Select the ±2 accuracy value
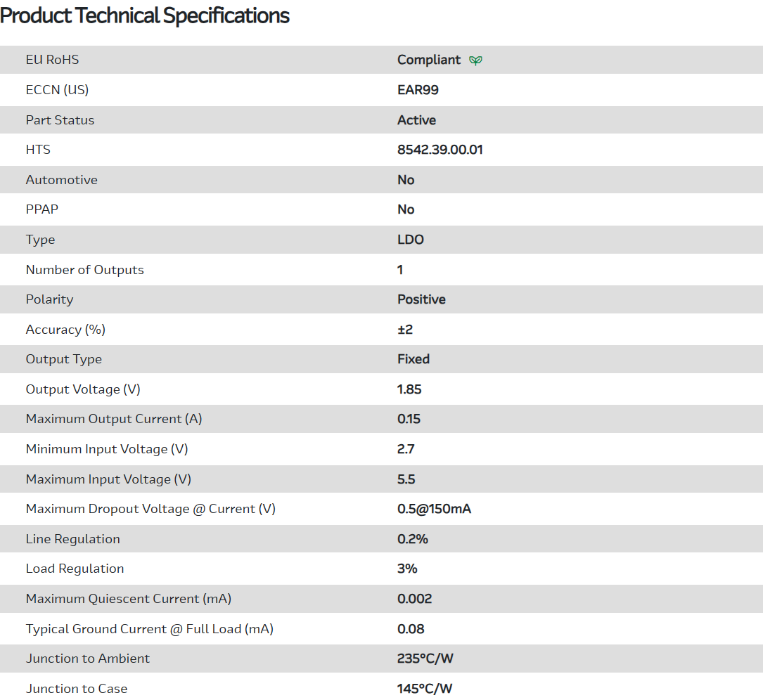 click(405, 330)
